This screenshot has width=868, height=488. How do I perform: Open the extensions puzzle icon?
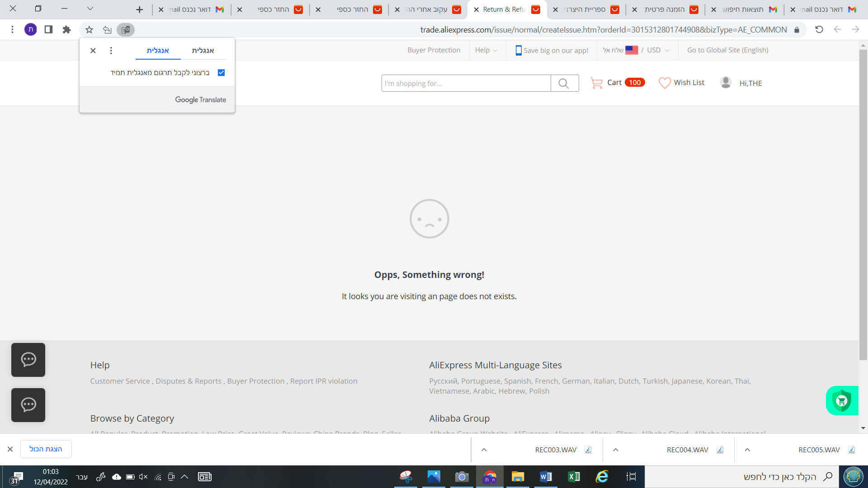(66, 30)
